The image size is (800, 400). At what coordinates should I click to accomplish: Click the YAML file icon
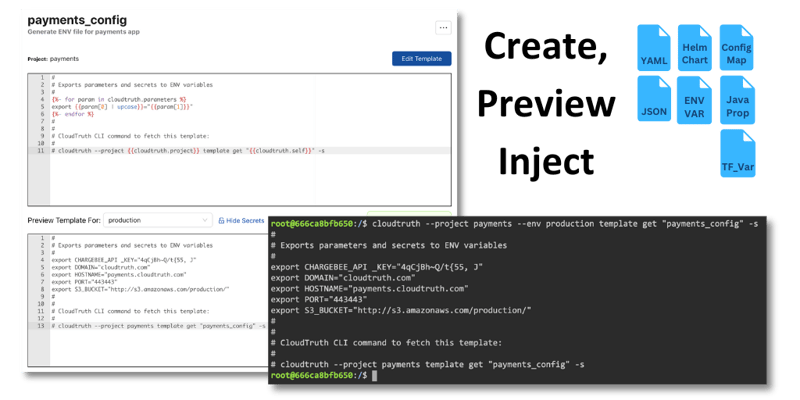(x=654, y=47)
